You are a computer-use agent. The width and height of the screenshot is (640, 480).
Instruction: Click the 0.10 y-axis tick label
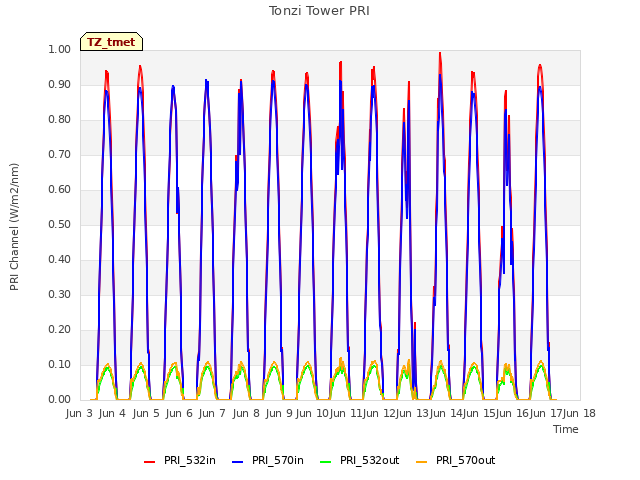click(x=60, y=364)
